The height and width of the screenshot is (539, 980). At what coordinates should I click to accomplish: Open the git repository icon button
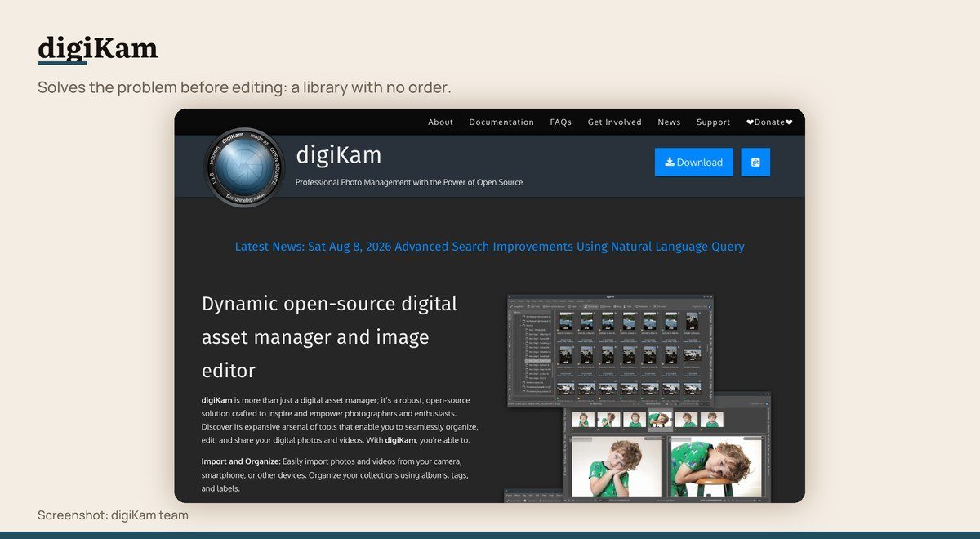click(x=755, y=162)
